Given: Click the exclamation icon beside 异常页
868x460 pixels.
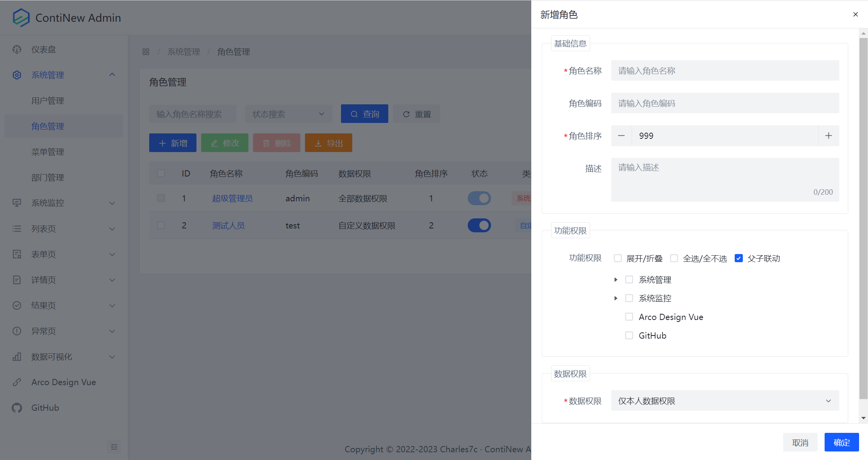Looking at the screenshot, I should pyautogui.click(x=17, y=331).
